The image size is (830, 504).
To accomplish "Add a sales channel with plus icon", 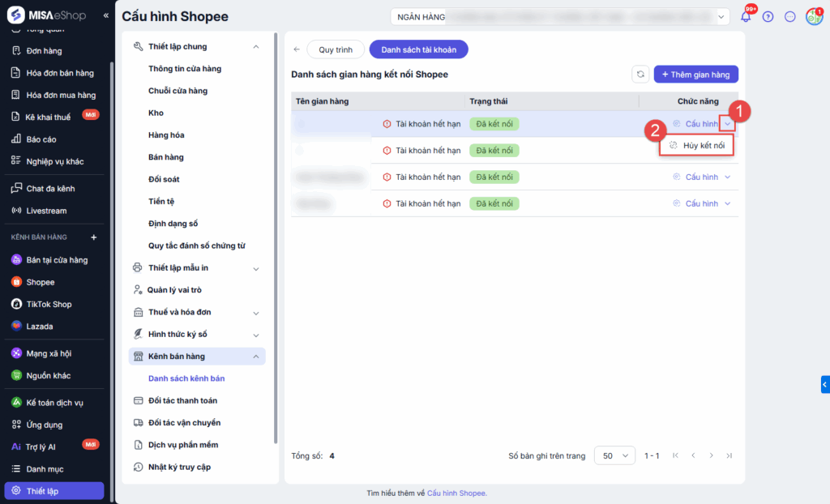I will click(94, 237).
